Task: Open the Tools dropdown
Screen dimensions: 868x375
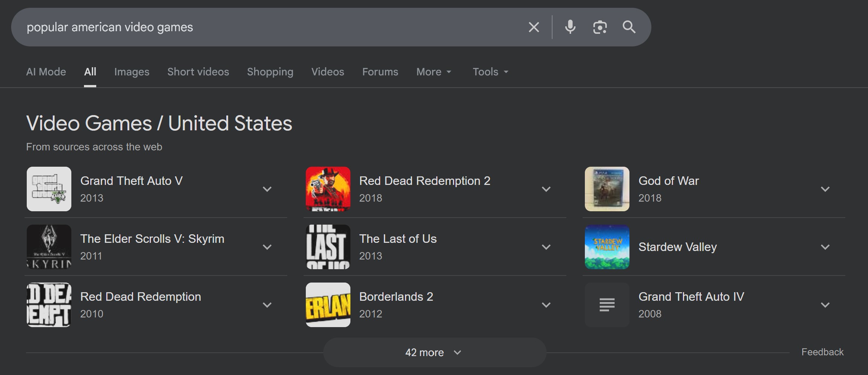Action: point(490,72)
